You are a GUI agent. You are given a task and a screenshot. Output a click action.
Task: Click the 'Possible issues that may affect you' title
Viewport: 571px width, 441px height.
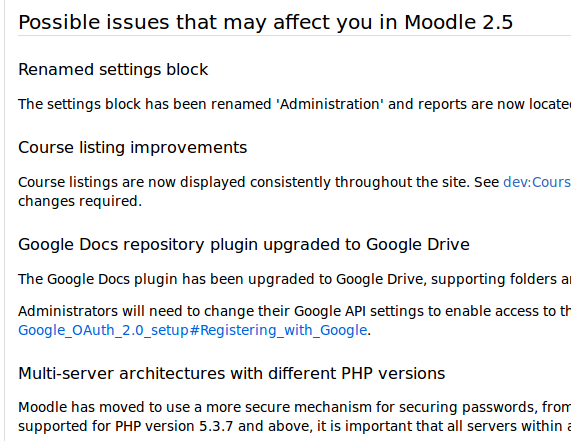265,22
